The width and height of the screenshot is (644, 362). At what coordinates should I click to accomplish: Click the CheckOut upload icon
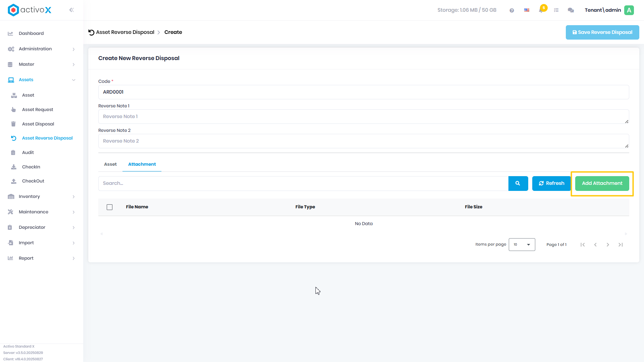tap(14, 181)
